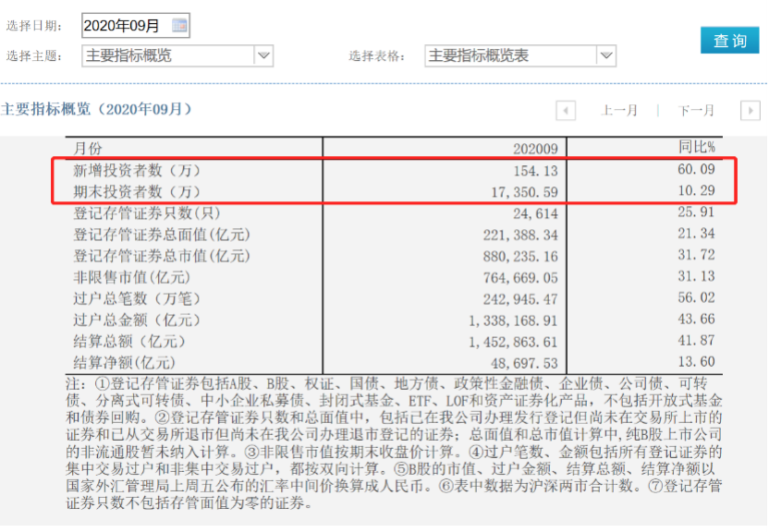The width and height of the screenshot is (769, 532).
Task: Click the value 17,350.59
Action: click(525, 192)
